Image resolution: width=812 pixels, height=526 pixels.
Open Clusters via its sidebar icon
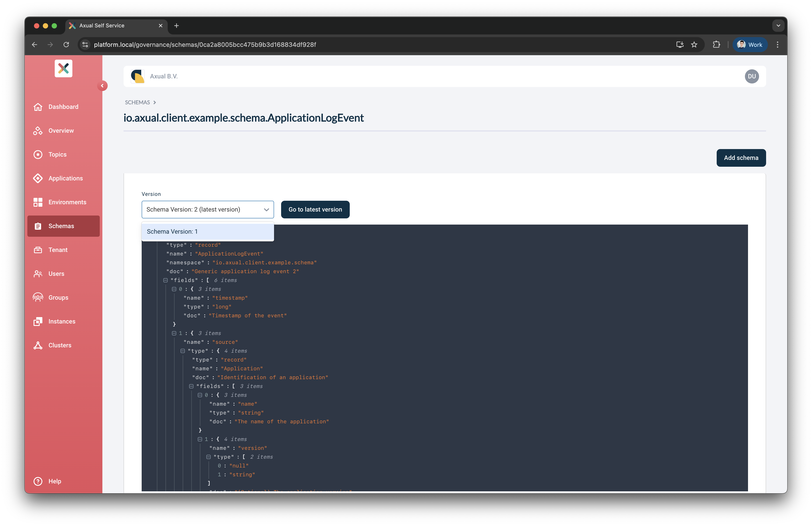(x=38, y=345)
